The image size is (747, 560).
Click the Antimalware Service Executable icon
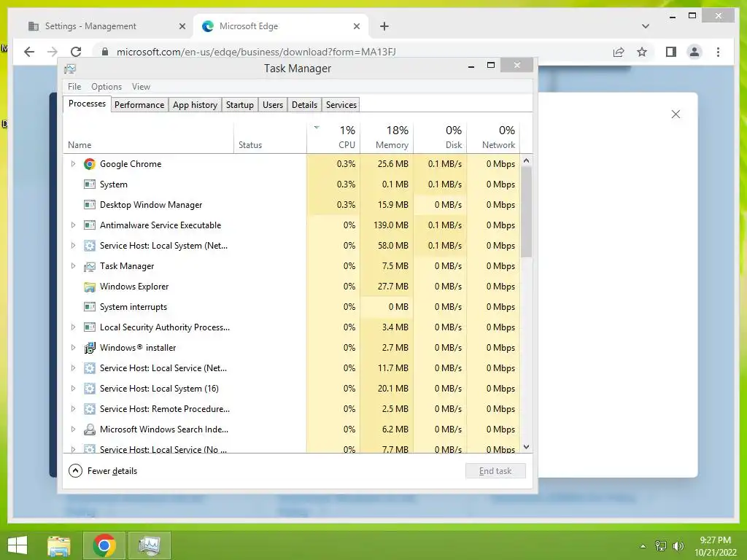pyautogui.click(x=89, y=225)
